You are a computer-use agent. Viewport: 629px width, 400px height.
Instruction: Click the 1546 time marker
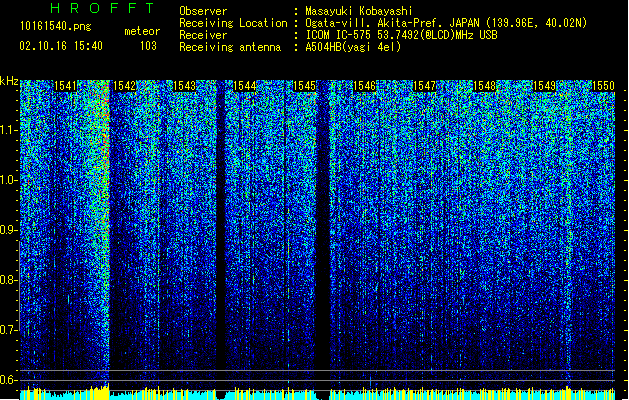coord(365,86)
